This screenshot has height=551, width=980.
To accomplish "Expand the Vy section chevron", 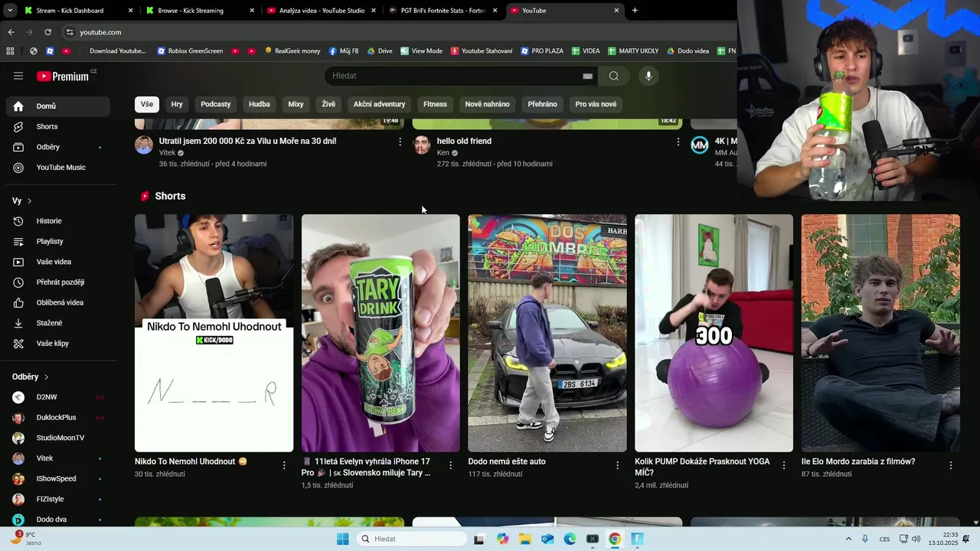I will pos(29,201).
